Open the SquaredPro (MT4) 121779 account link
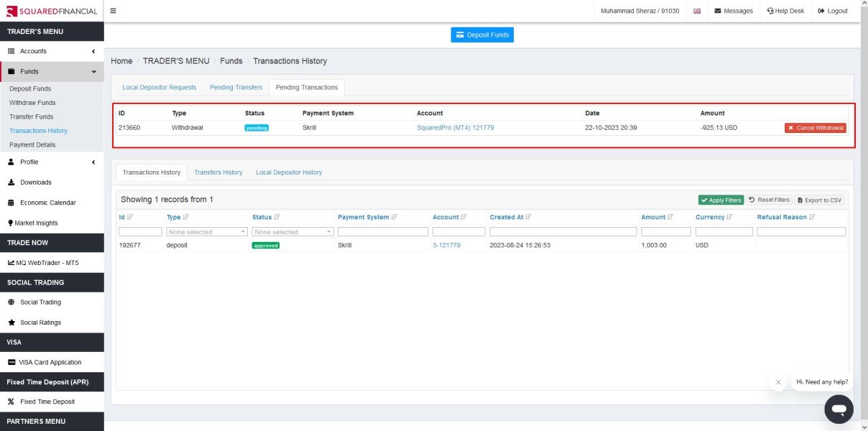 coord(455,128)
